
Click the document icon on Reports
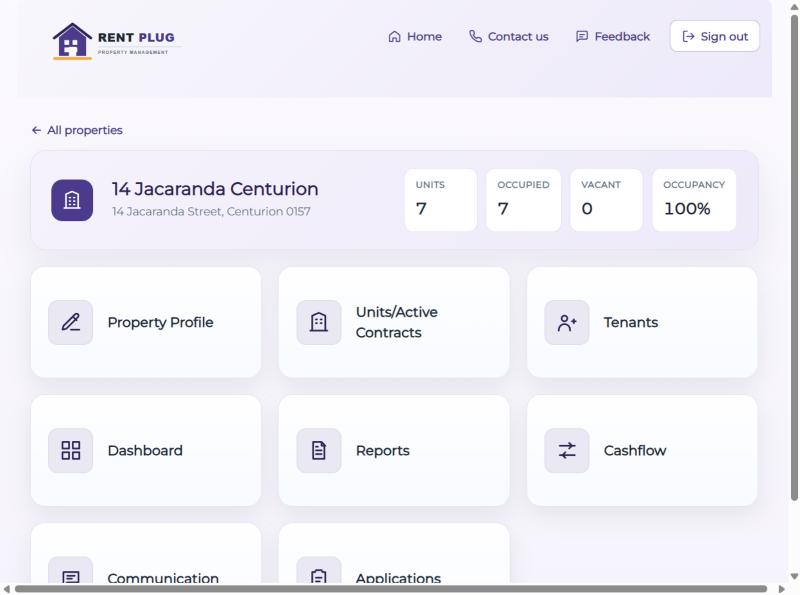pyautogui.click(x=319, y=451)
